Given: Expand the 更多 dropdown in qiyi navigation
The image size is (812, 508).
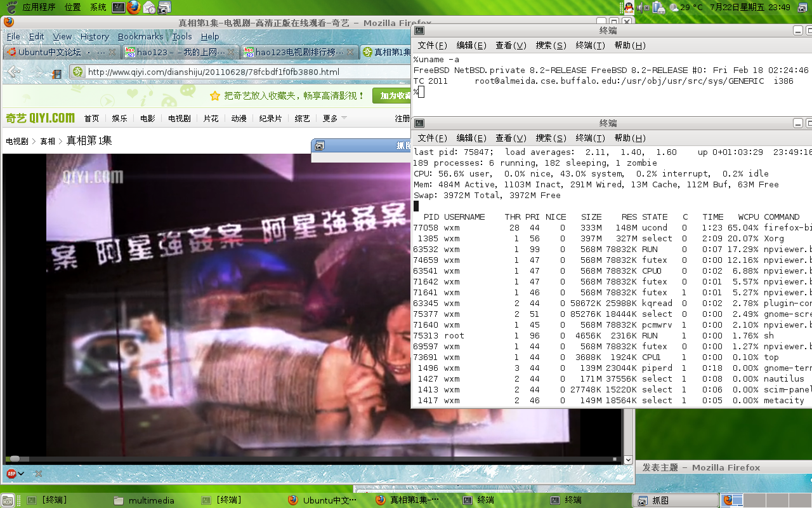Looking at the screenshot, I should [334, 118].
